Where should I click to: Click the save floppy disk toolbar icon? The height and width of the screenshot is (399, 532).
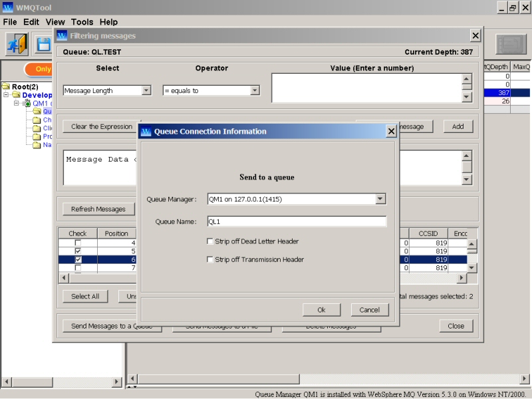coord(43,44)
